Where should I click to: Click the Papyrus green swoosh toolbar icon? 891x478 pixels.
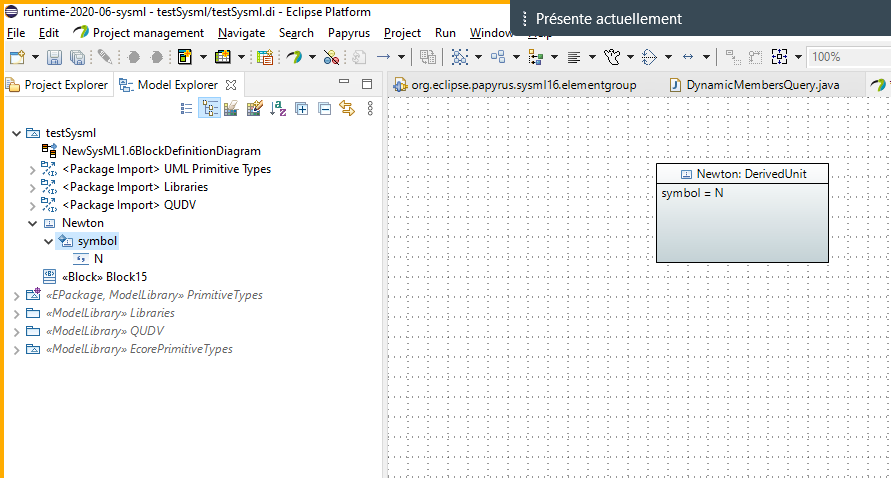294,57
